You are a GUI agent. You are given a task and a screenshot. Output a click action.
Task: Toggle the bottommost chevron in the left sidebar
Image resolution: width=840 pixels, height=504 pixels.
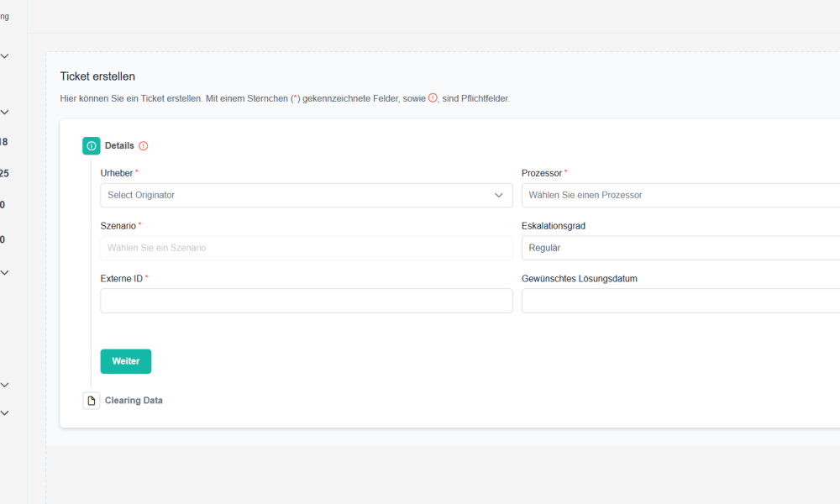pyautogui.click(x=5, y=412)
